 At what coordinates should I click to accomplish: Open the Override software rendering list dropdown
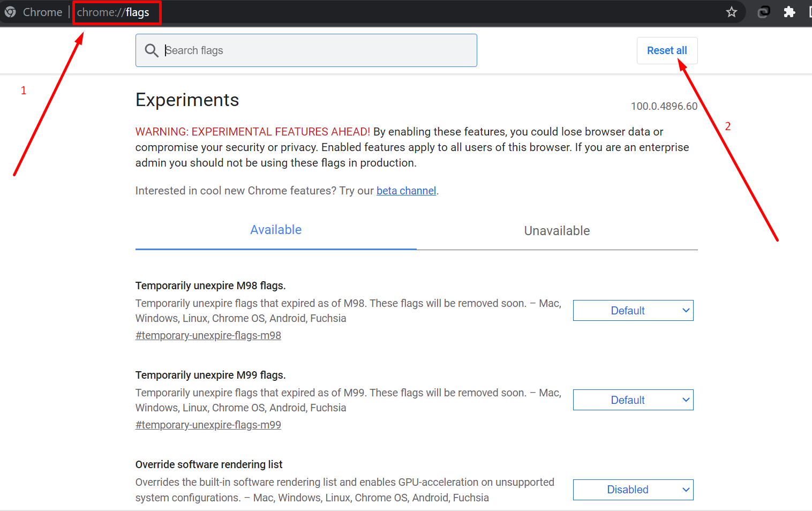click(633, 490)
